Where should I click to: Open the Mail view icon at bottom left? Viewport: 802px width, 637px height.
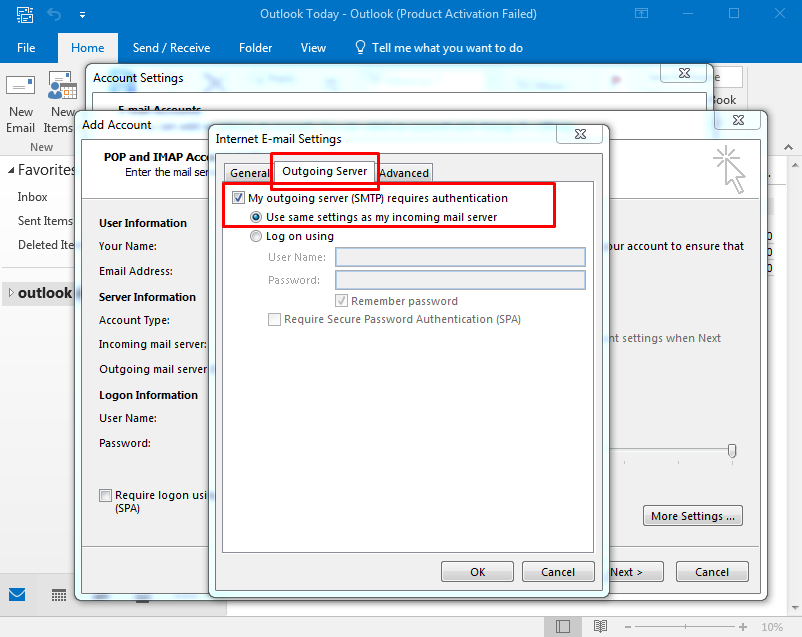tap(17, 595)
